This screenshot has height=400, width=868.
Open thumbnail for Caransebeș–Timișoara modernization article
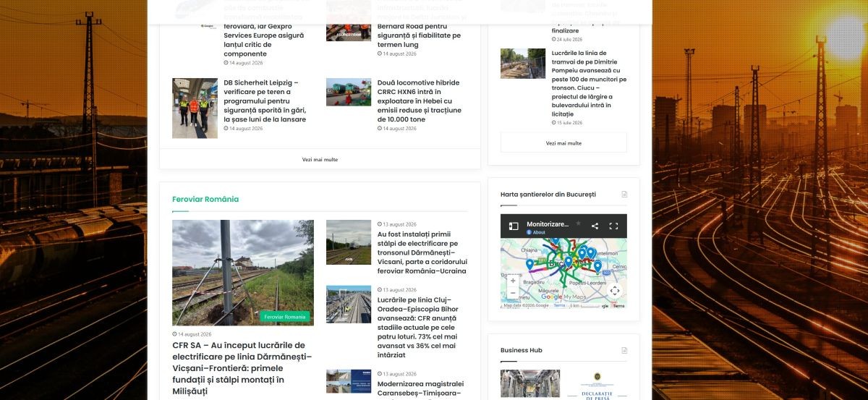tap(349, 381)
